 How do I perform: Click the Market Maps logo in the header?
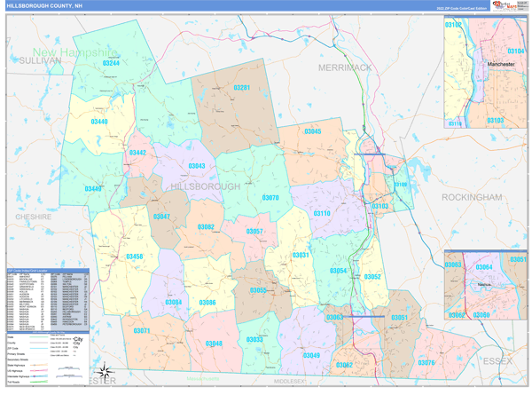[x=505, y=6]
